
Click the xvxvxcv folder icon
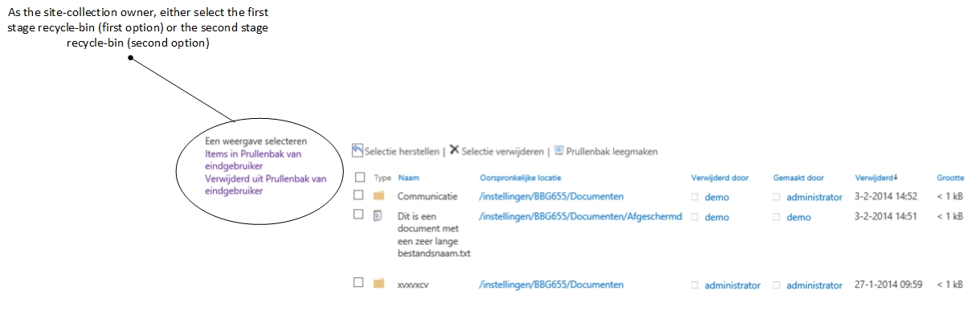(x=379, y=284)
